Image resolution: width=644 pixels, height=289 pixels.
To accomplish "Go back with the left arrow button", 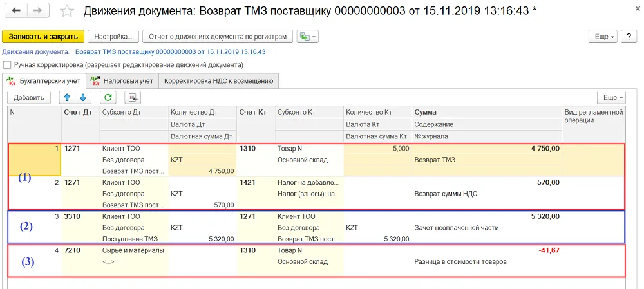I will point(16,11).
